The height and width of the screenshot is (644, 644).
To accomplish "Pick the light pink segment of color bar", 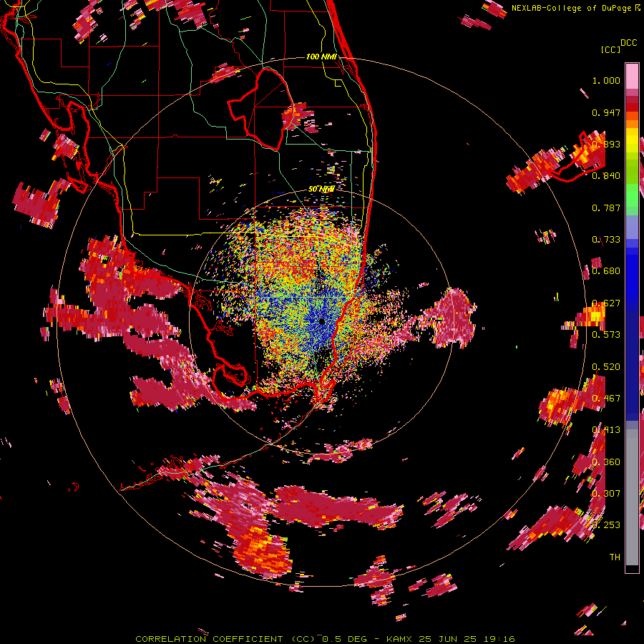I will [632, 76].
